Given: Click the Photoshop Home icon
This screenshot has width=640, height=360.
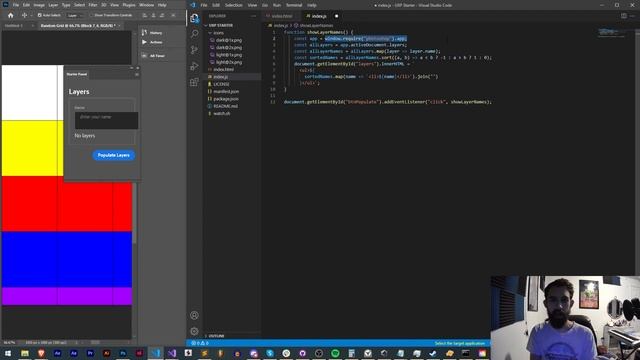Looking at the screenshot, I should click(x=11, y=15).
